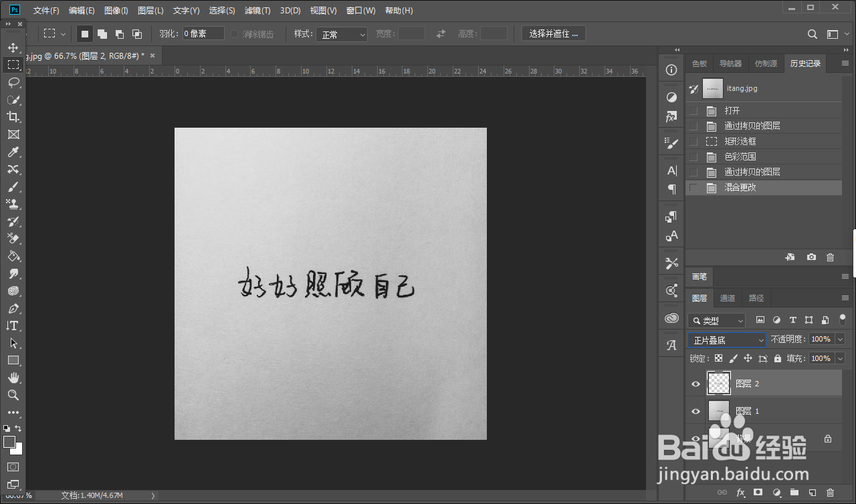Select the Crop tool
Image resolution: width=856 pixels, height=504 pixels.
point(13,117)
